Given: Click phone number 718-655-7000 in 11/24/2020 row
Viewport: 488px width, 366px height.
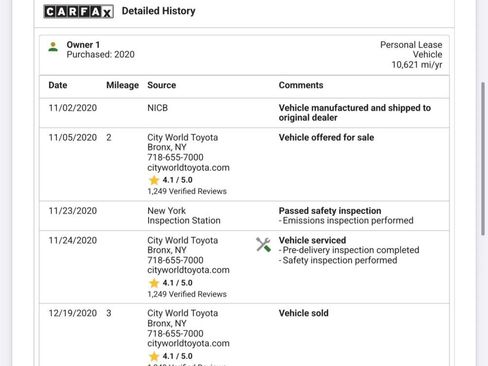Looking at the screenshot, I should [175, 260].
